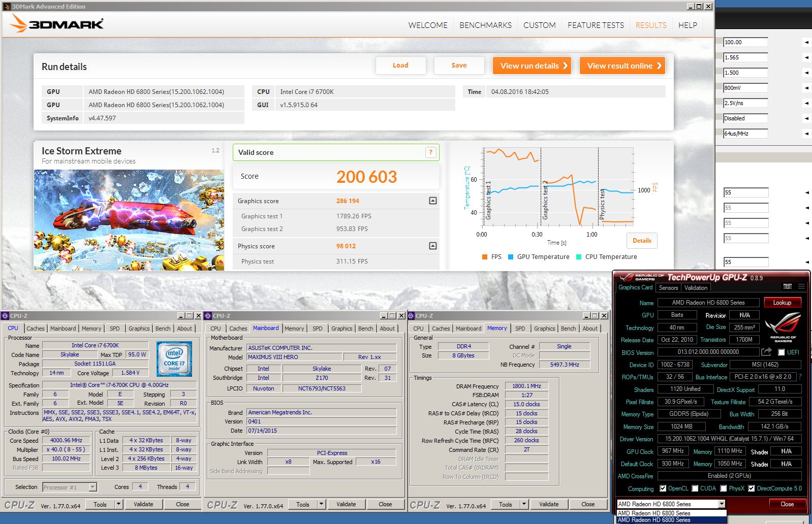Click into the 64us/MHz value field
The height and width of the screenshot is (524, 812).
(745, 134)
